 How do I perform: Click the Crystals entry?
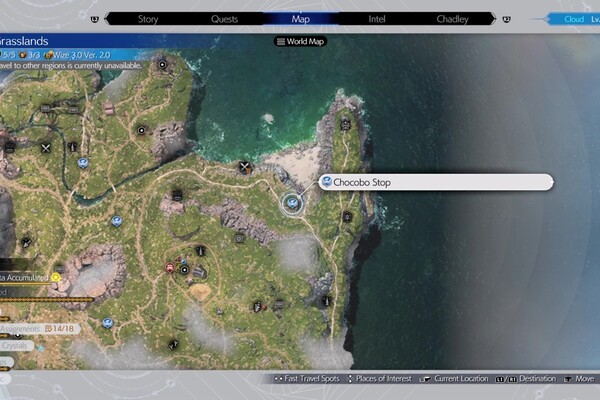tap(17, 346)
